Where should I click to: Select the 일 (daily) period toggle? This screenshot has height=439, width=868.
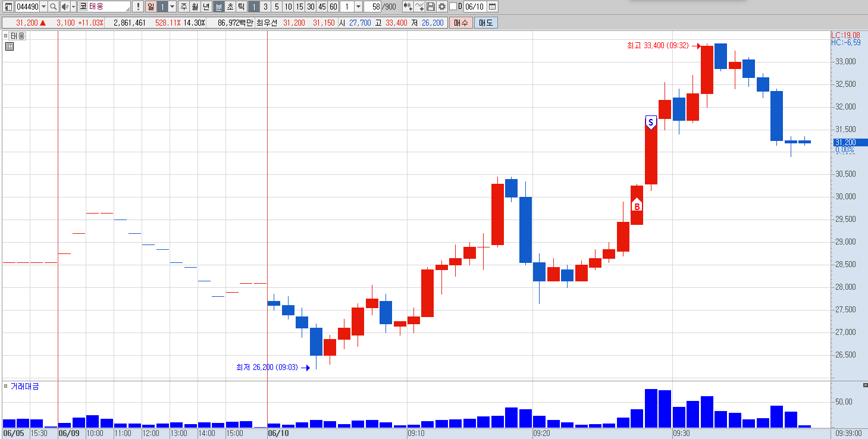point(151,7)
